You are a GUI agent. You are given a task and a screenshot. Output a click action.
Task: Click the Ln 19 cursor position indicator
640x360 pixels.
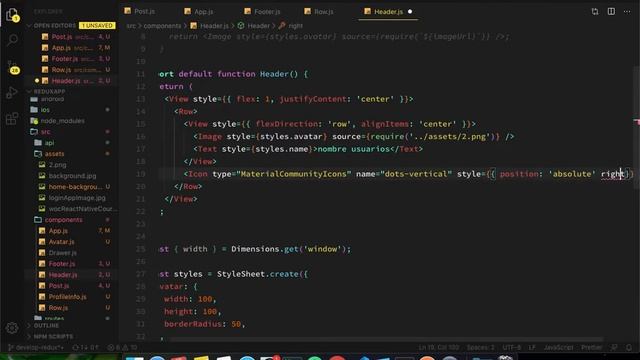438,347
